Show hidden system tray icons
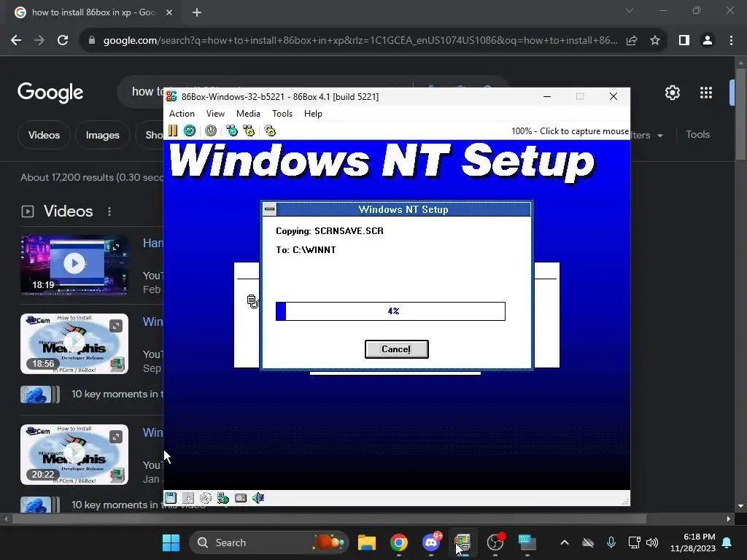 tap(565, 542)
